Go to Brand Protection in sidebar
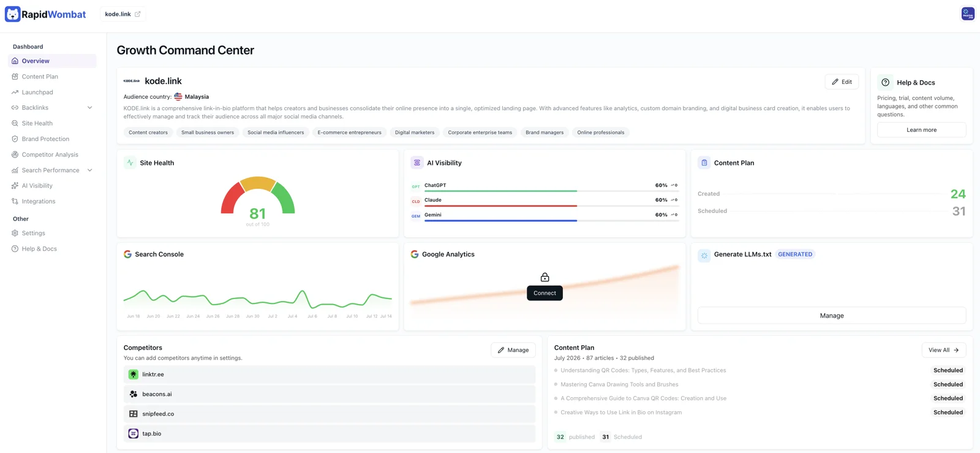 coord(52,139)
